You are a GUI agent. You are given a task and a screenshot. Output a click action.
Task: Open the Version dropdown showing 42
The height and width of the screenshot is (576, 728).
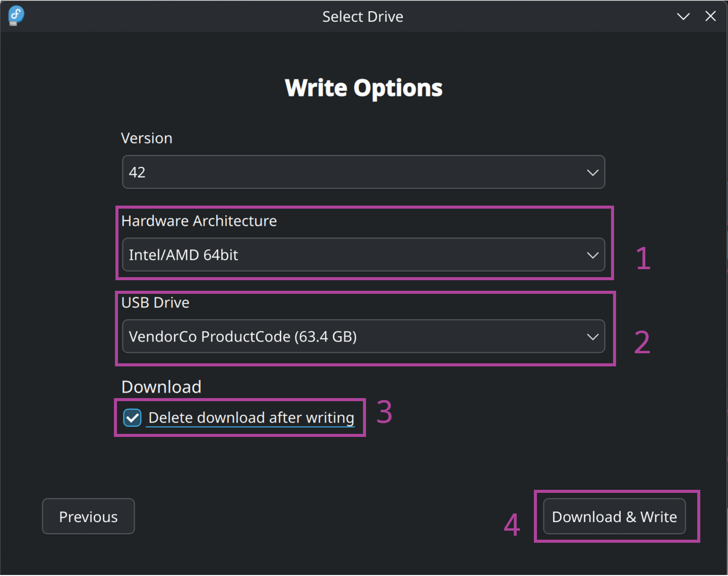point(363,172)
